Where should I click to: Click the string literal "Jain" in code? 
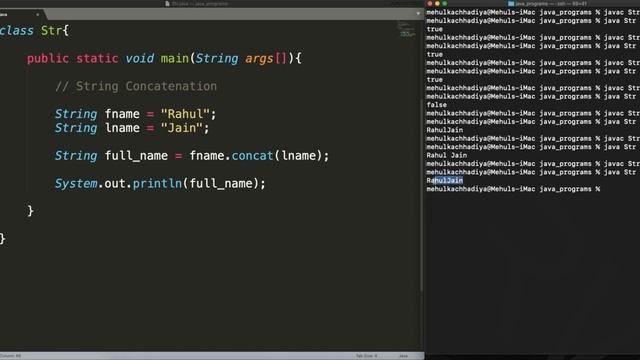pos(182,128)
